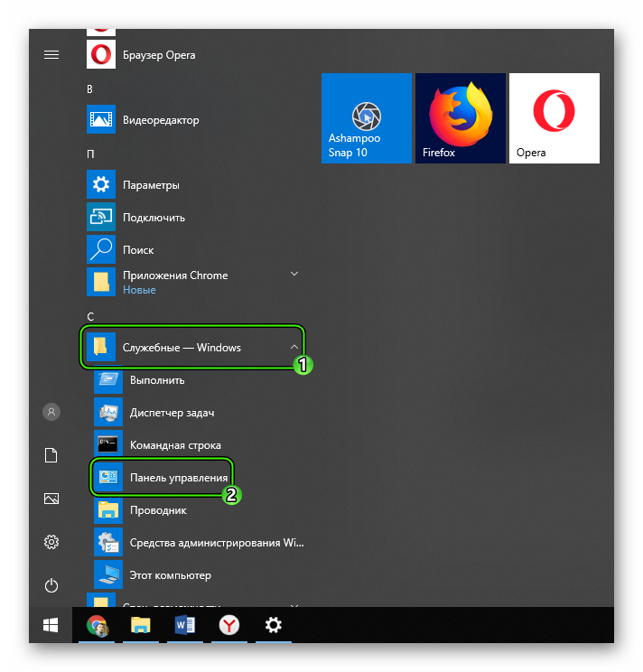The width and height of the screenshot is (643, 672).
Task: Open the Ashampoo Snap 10 tile
Action: pos(366,118)
